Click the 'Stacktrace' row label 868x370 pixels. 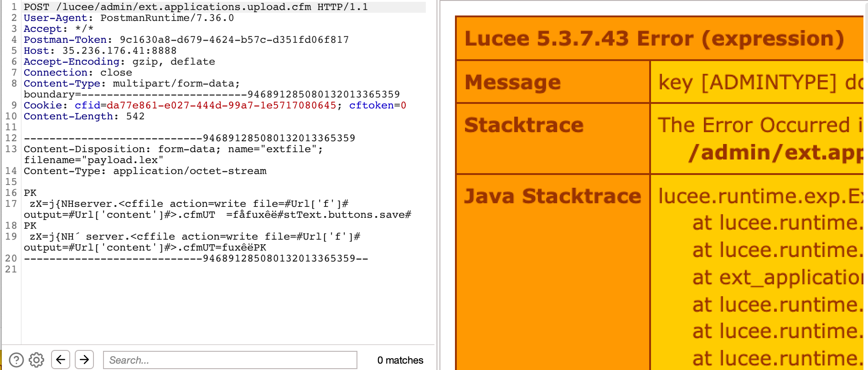[524, 125]
